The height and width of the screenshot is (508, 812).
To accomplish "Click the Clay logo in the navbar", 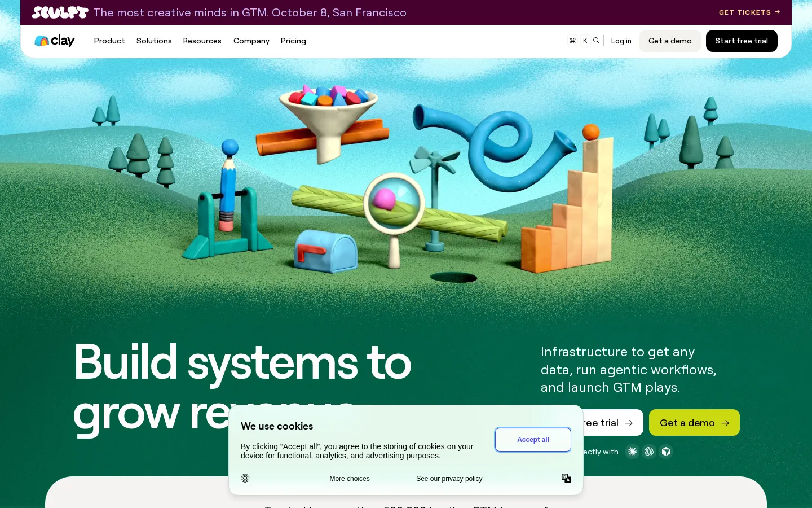I will click(55, 41).
